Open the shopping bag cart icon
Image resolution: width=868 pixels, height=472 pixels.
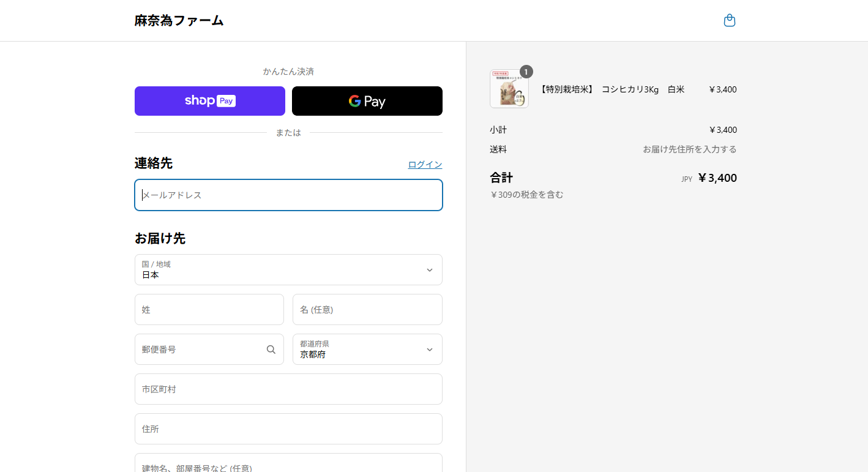coord(729,21)
